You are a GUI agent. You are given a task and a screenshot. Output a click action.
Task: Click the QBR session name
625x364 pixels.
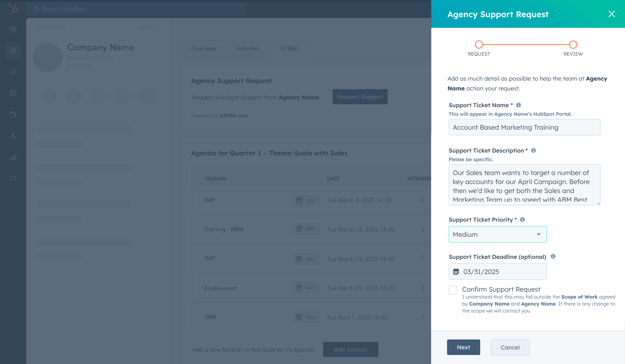click(x=210, y=317)
